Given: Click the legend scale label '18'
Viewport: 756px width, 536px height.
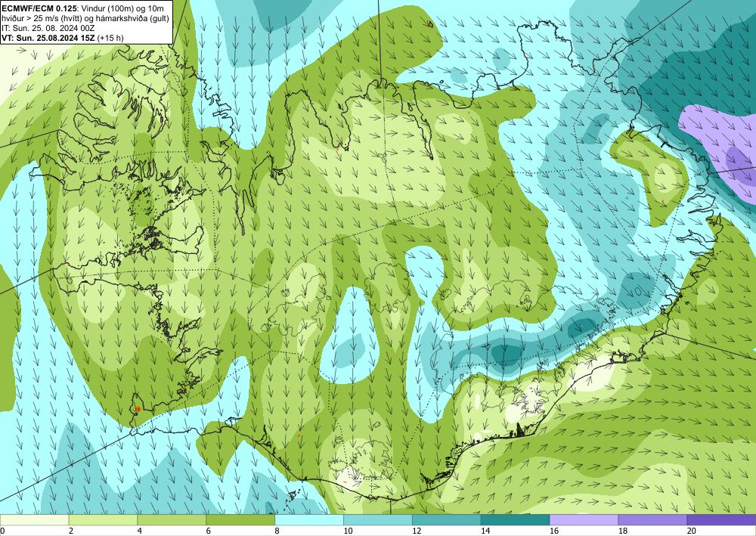Looking at the screenshot, I should (x=622, y=531).
